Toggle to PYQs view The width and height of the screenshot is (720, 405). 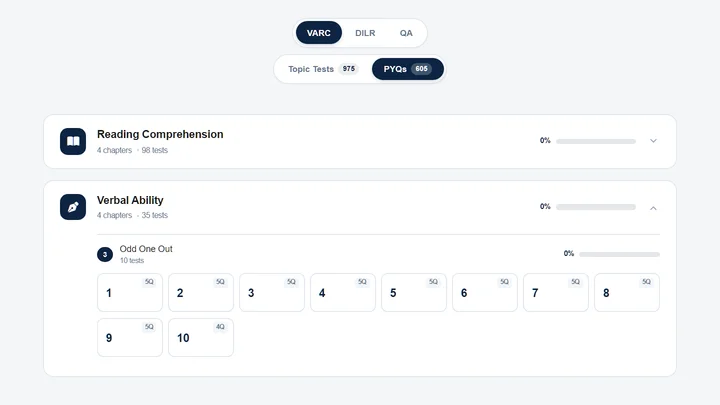pyautogui.click(x=407, y=69)
